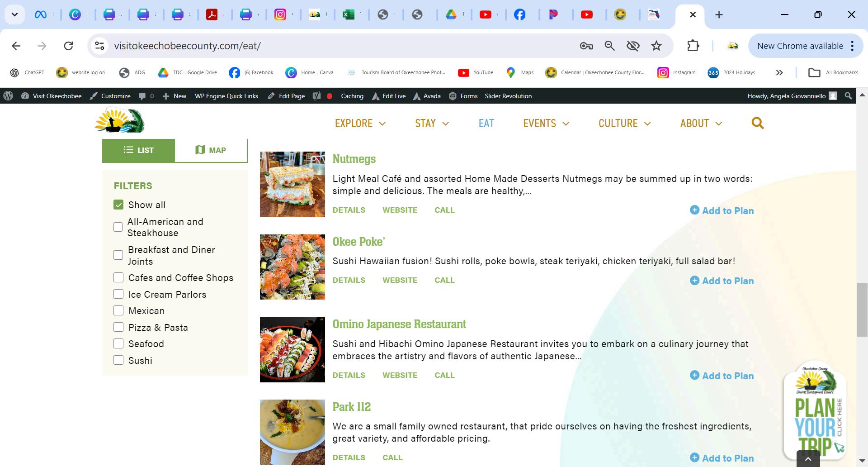
Task: Open the TDC - Google Drive bookmark
Action: 188,72
